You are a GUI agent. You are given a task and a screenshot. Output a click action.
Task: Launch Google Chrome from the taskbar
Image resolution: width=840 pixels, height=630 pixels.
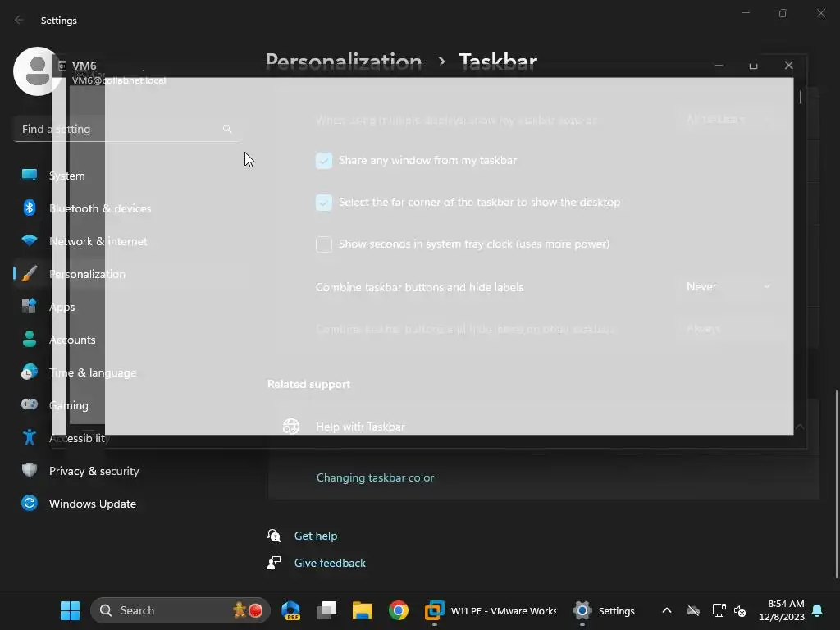pos(398,610)
